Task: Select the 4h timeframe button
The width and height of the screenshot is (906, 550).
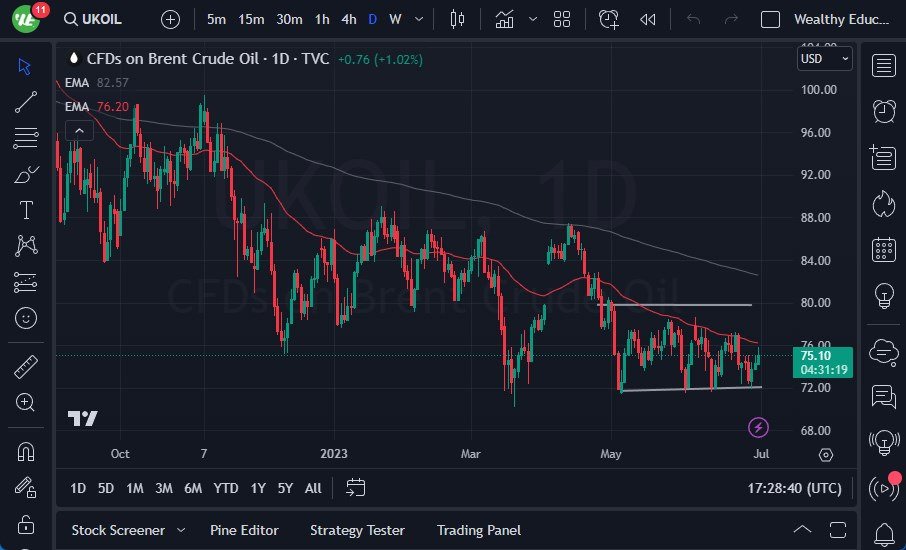Action: [x=348, y=19]
